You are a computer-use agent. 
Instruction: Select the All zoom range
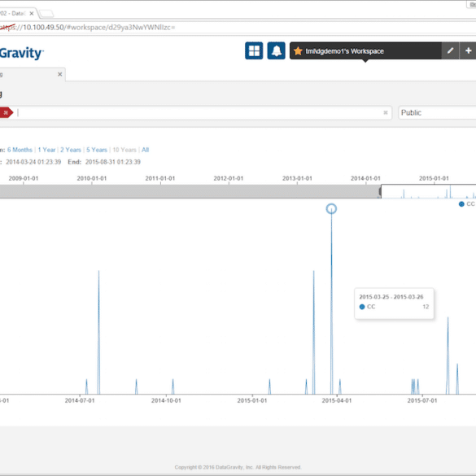[145, 150]
